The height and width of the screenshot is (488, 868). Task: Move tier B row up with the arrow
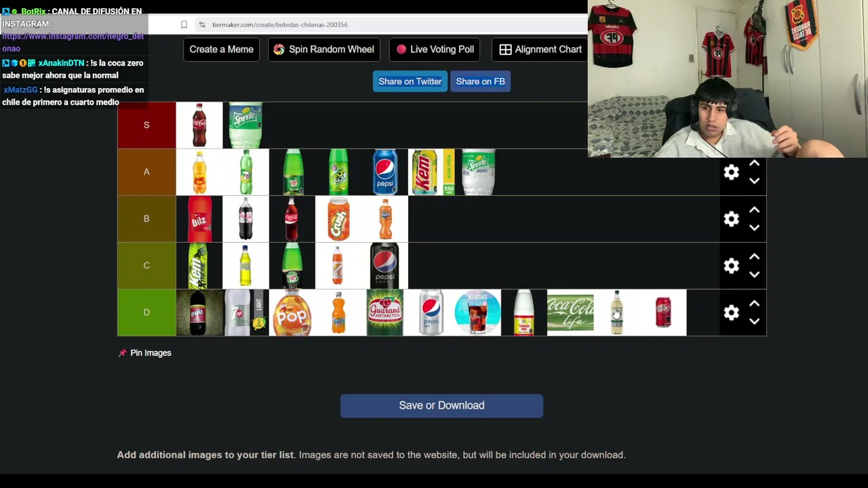754,211
